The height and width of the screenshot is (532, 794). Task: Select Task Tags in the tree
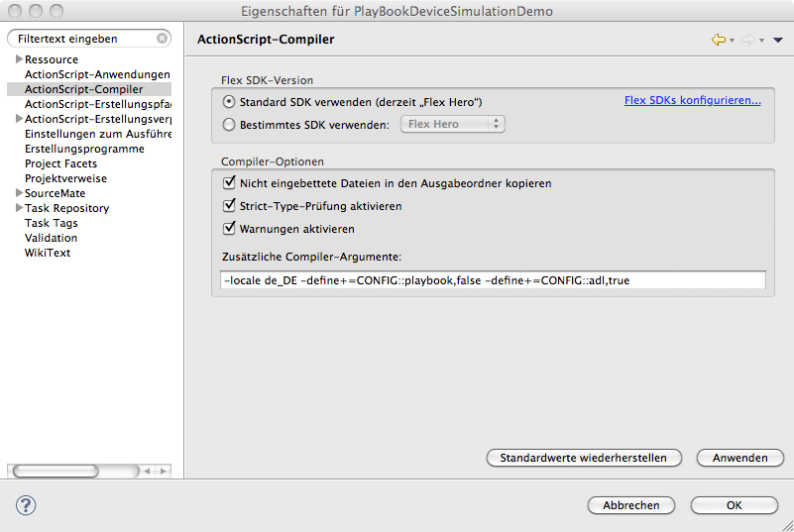(52, 223)
